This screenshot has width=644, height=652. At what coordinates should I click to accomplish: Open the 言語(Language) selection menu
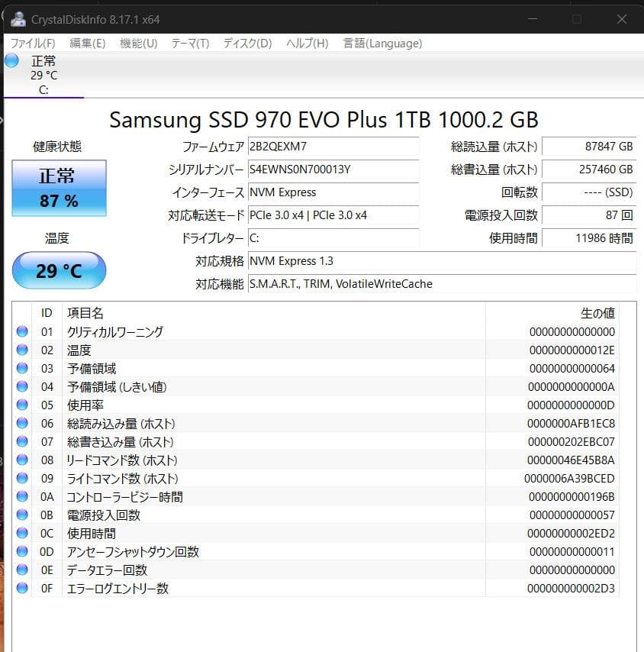coord(382,44)
